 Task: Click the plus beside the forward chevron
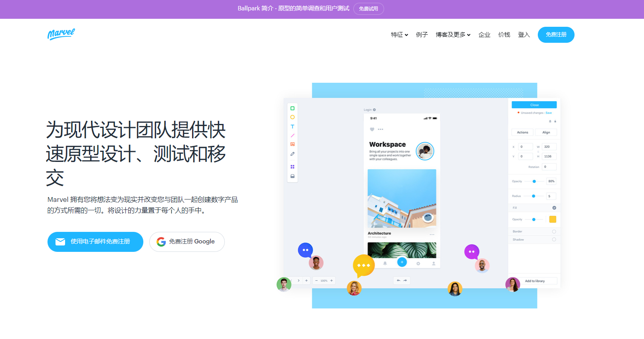[x=307, y=281]
